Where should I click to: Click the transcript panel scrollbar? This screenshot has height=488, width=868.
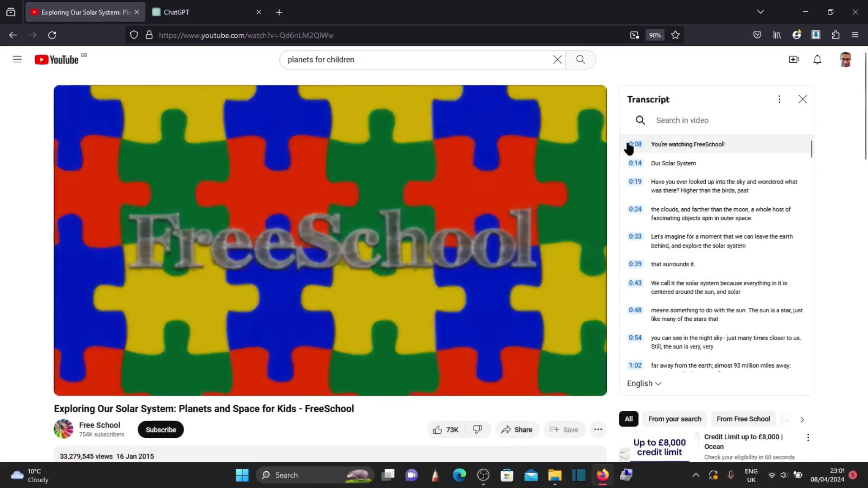811,149
